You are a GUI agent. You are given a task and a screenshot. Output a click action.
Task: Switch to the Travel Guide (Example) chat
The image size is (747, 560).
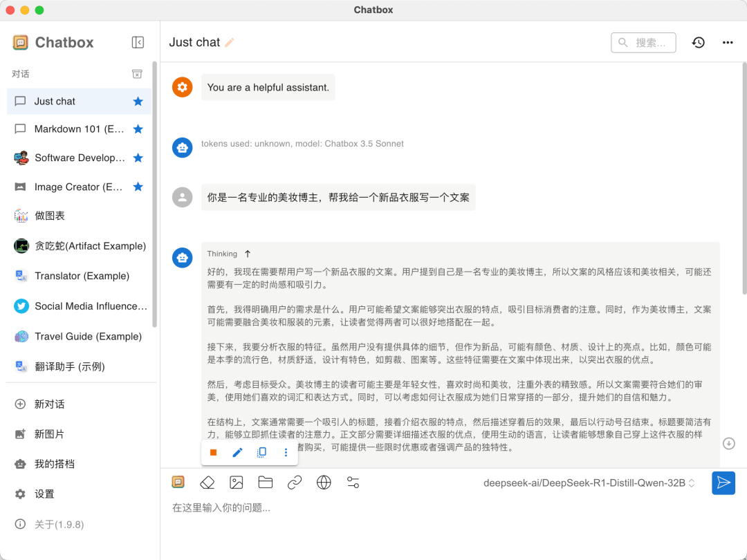pos(79,336)
